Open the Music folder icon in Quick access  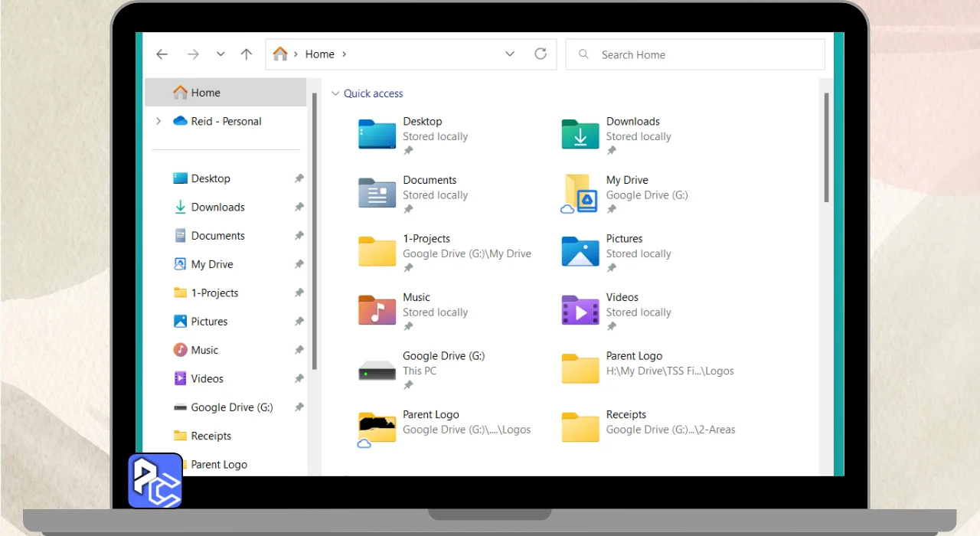tap(377, 311)
